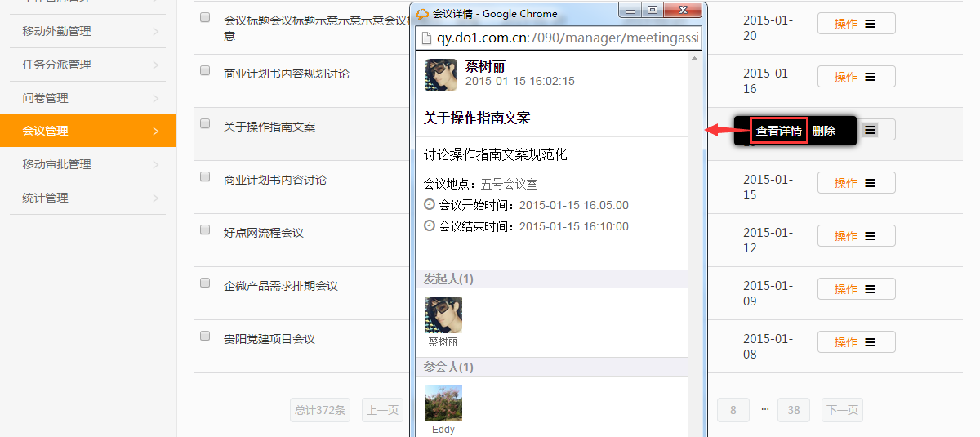Click the clock icon beside 会议结束时间

(x=430, y=225)
